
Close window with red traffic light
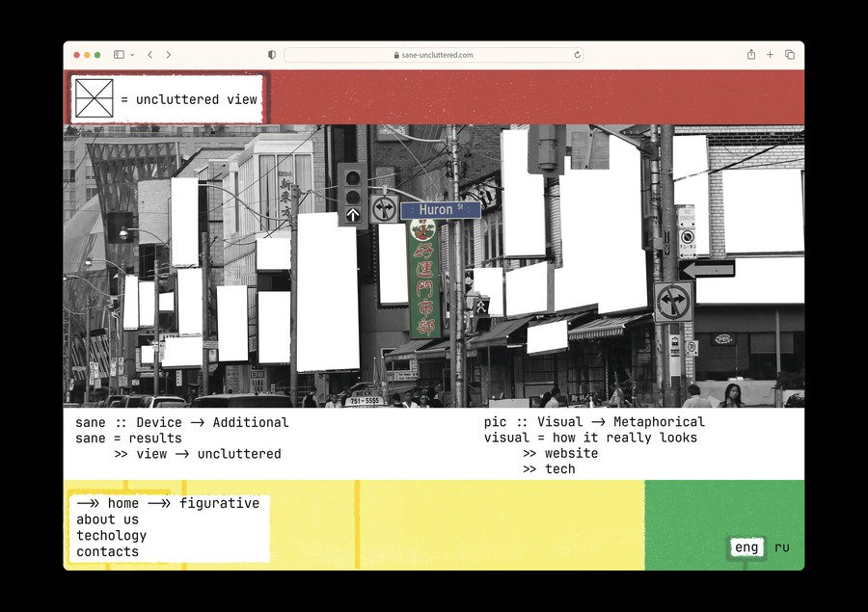coord(77,55)
